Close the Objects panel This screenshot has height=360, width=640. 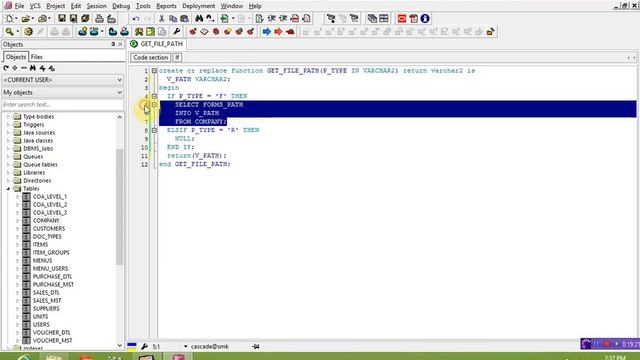120,44
